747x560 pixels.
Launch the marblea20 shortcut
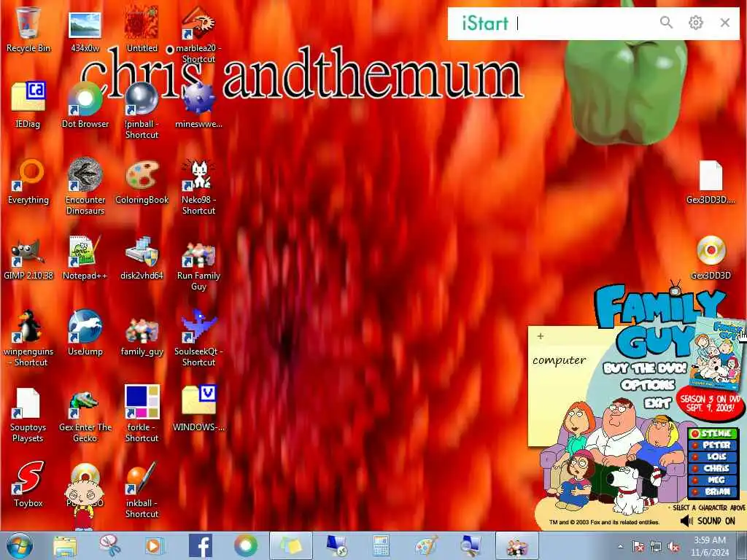pos(198,34)
